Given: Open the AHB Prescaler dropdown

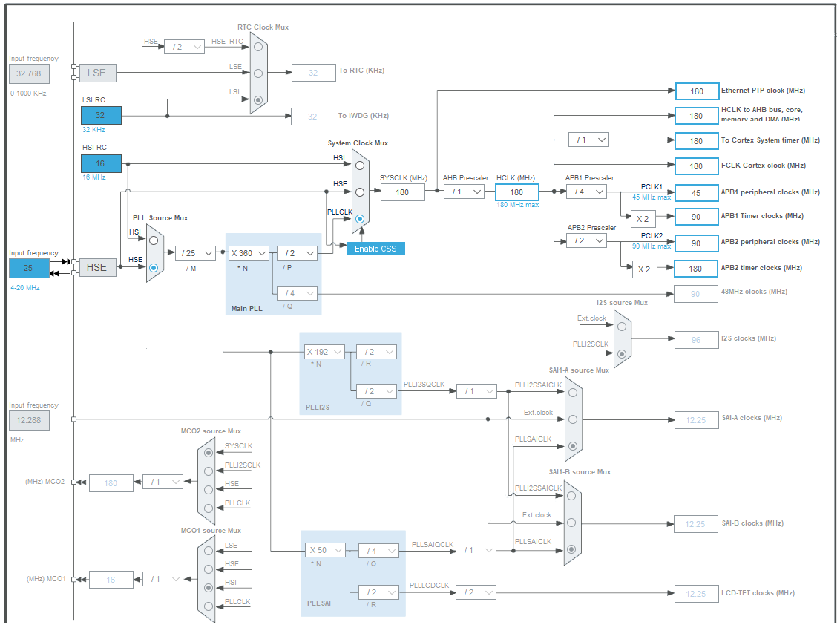Looking at the screenshot, I should (464, 192).
